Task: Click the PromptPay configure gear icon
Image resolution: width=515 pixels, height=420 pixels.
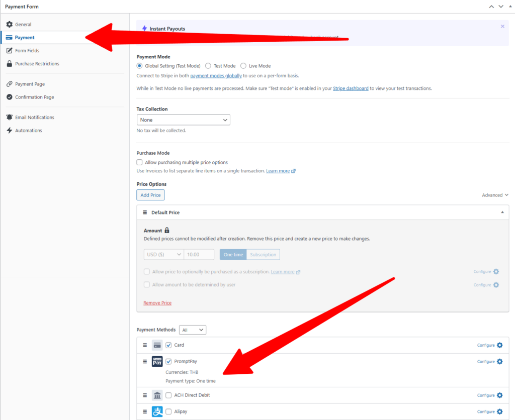Action: tap(499, 362)
